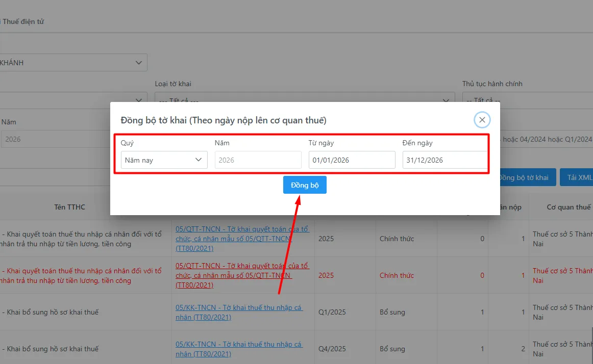Click the Tải XML button

[577, 177]
